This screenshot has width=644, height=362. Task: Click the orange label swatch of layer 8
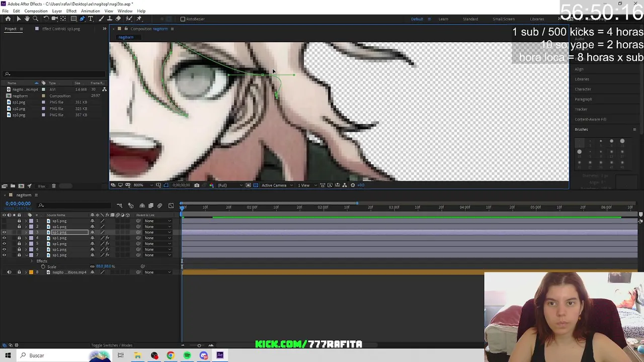pos(31,272)
